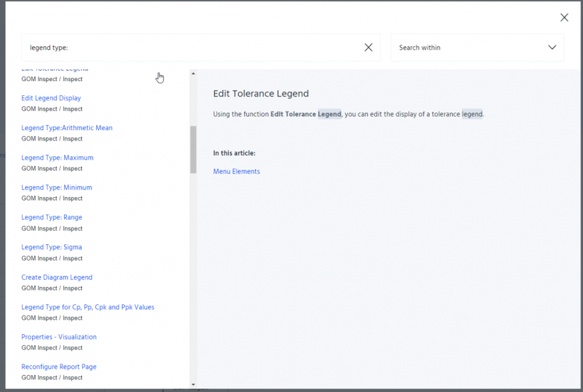Open the Create Diagram Legend result
The image size is (583, 392).
(x=57, y=277)
